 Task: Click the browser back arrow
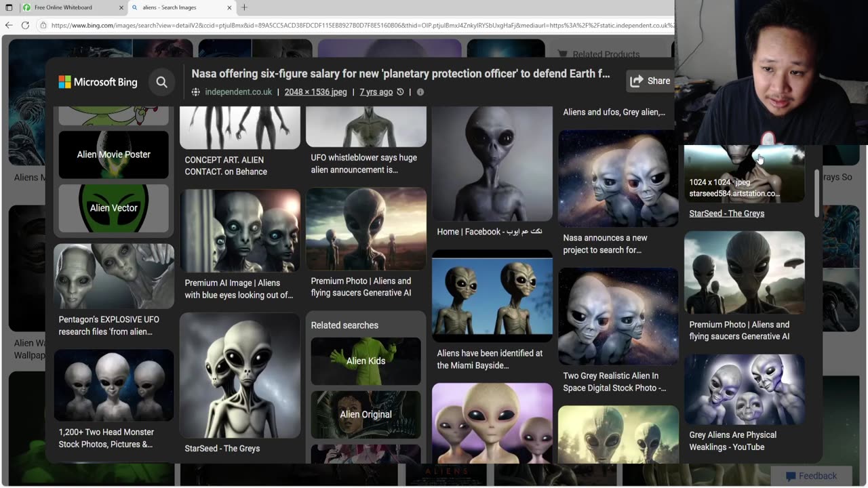[x=9, y=25]
